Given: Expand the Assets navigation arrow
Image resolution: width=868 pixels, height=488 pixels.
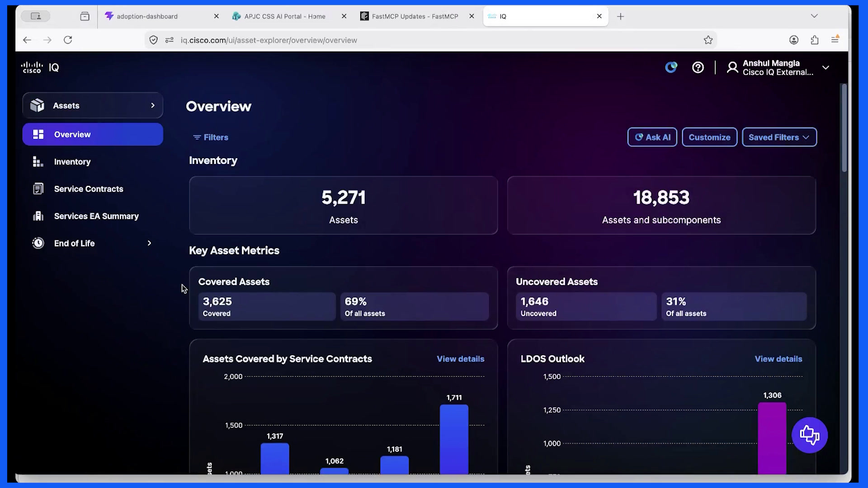Looking at the screenshot, I should (x=153, y=105).
